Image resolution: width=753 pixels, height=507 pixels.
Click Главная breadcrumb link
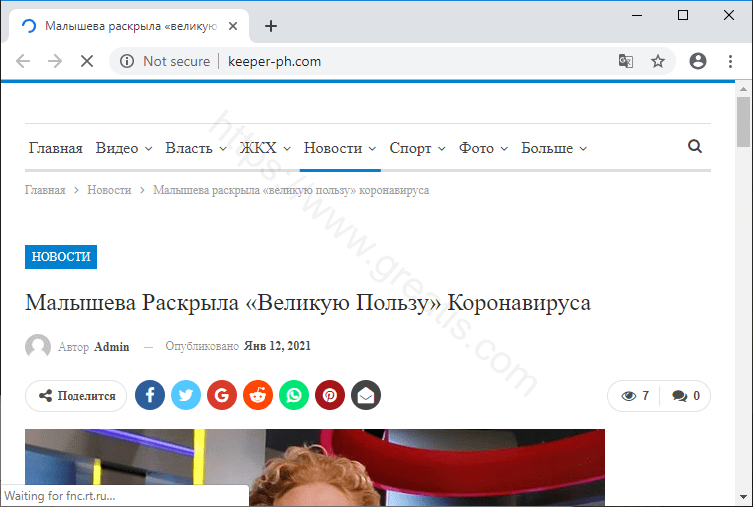coord(45,190)
